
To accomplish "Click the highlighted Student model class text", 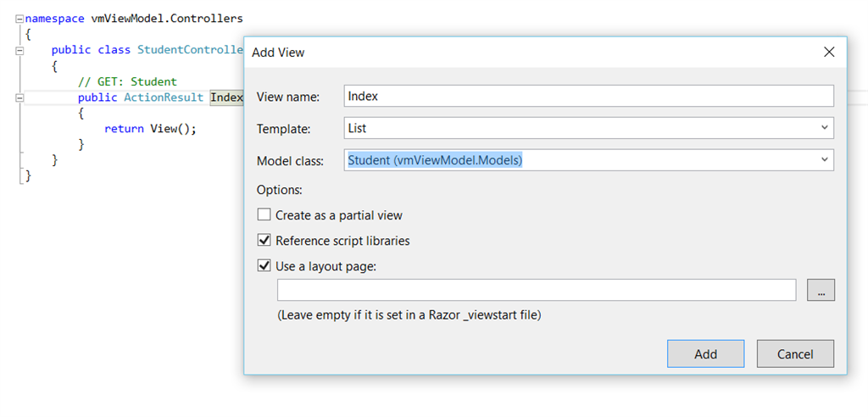I will [435, 159].
